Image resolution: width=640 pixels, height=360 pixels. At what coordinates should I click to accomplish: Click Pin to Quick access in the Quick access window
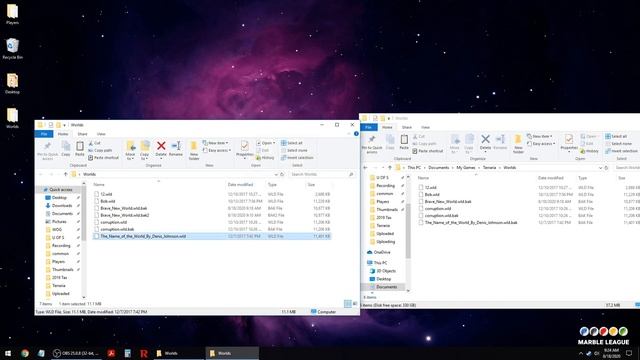47,150
